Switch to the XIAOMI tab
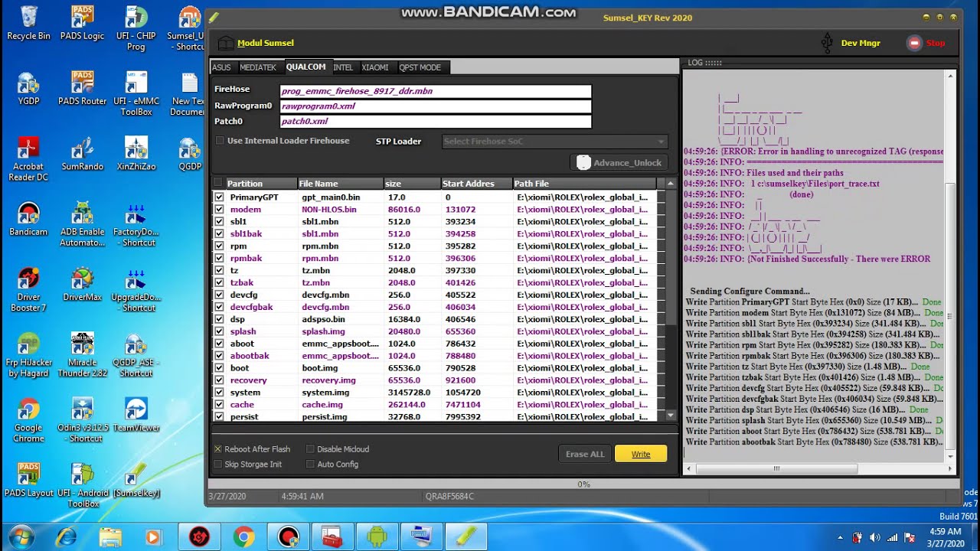Image resolution: width=980 pixels, height=551 pixels. click(375, 67)
